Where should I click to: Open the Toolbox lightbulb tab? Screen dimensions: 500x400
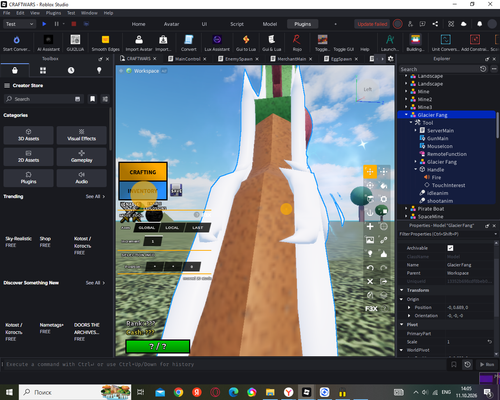coord(99,70)
